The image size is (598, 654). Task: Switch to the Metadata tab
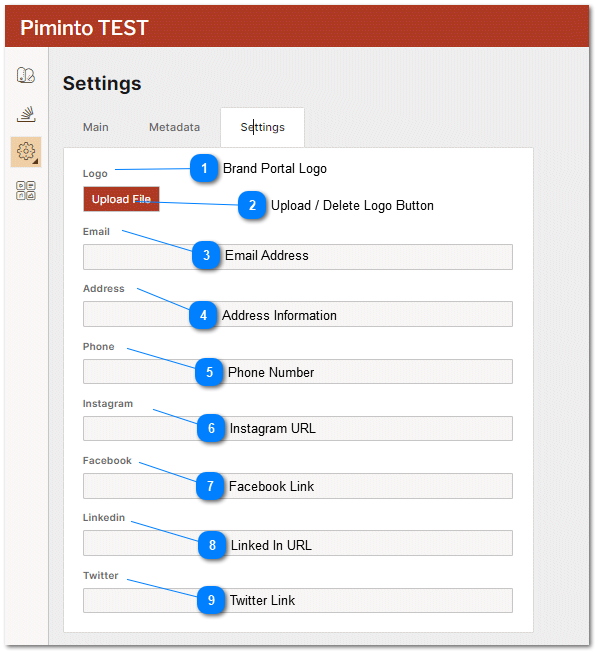(174, 127)
